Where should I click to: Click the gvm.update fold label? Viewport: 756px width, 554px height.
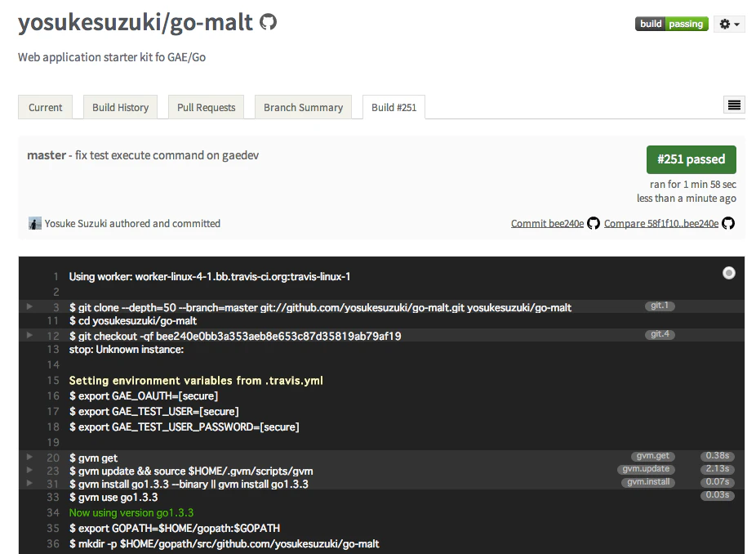pos(646,468)
